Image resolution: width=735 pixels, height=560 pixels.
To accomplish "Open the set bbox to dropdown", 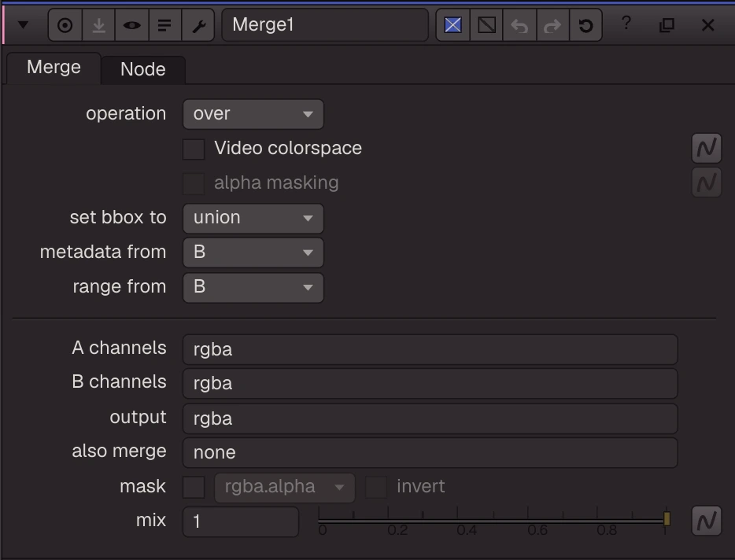I will pyautogui.click(x=253, y=218).
